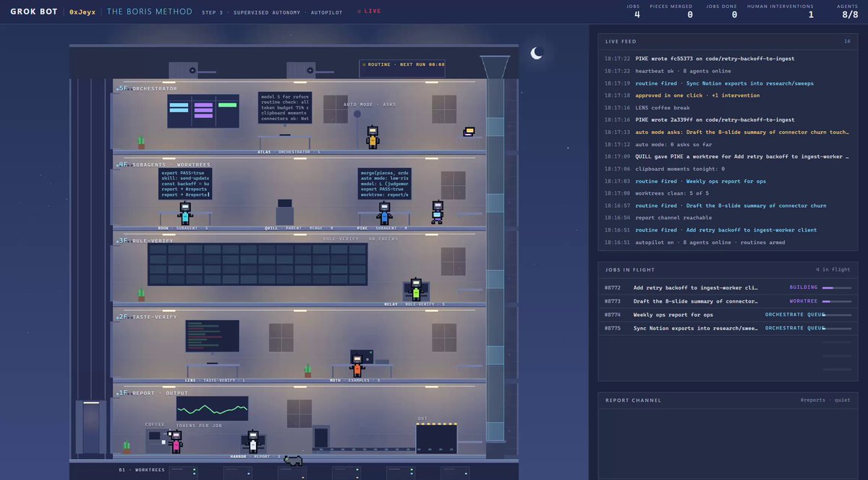Click the blue PIKE subagent robot

pos(384,214)
